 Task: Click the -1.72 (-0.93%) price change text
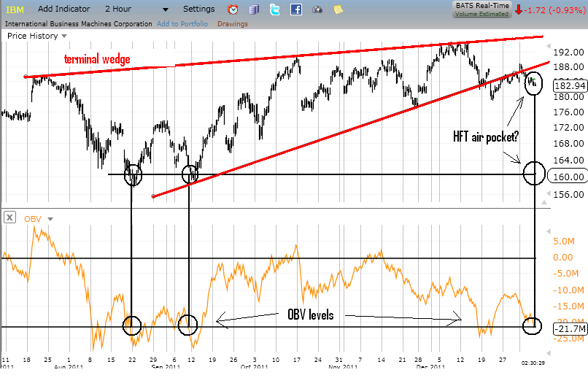[554, 10]
